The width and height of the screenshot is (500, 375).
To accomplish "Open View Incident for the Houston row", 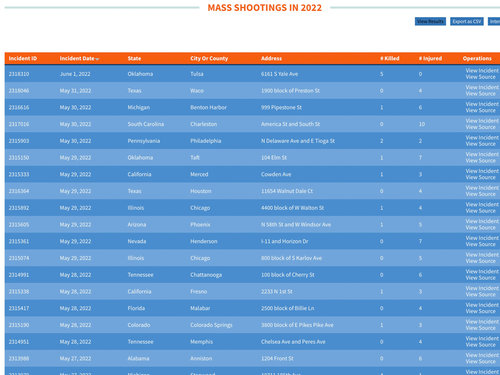I will [482, 188].
